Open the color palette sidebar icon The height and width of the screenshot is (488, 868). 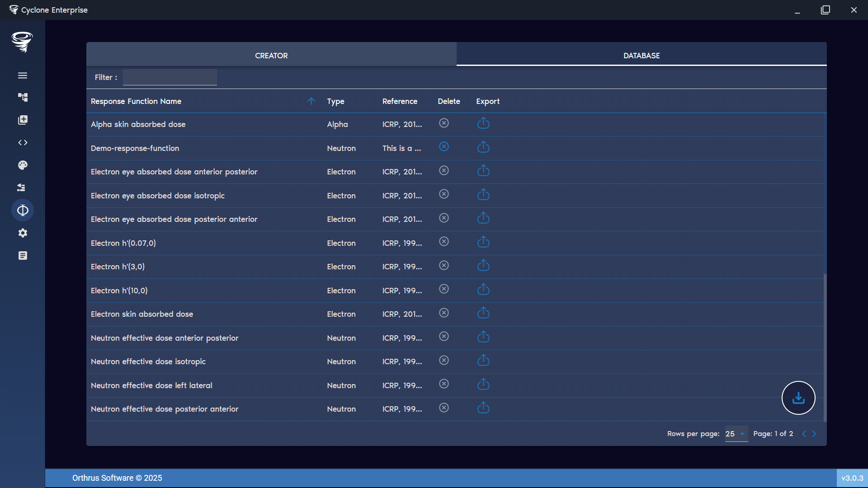(x=23, y=165)
